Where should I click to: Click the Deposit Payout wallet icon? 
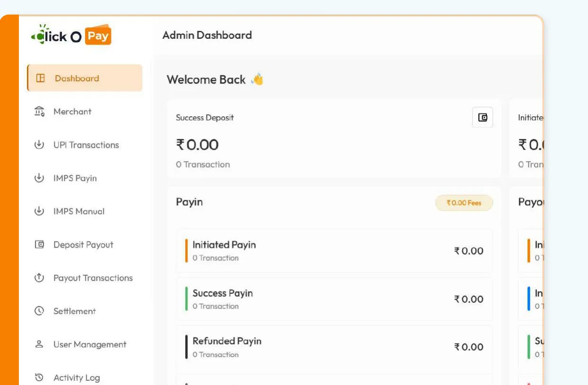40,245
